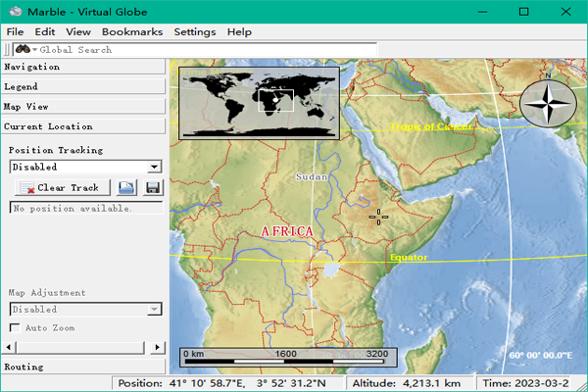Open the Routing tab
588x392 pixels.
click(83, 367)
